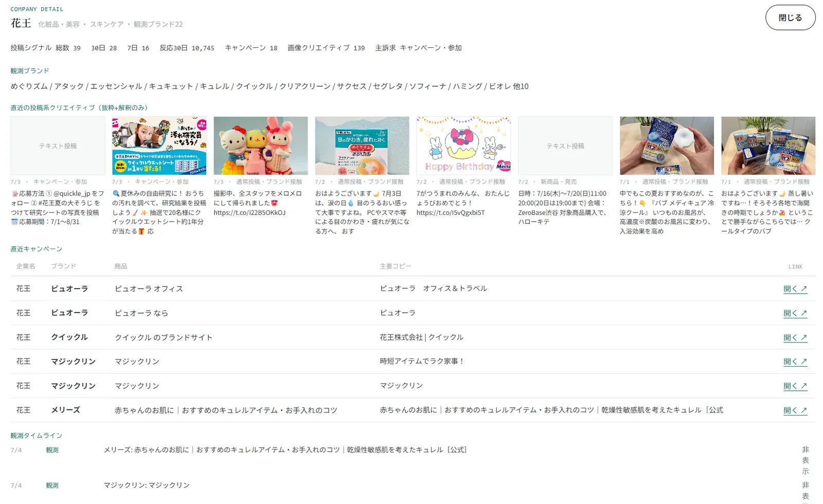This screenshot has height=504, width=823.
Task: Click the 7月3日は、涙の日 post text
Action: [363, 212]
